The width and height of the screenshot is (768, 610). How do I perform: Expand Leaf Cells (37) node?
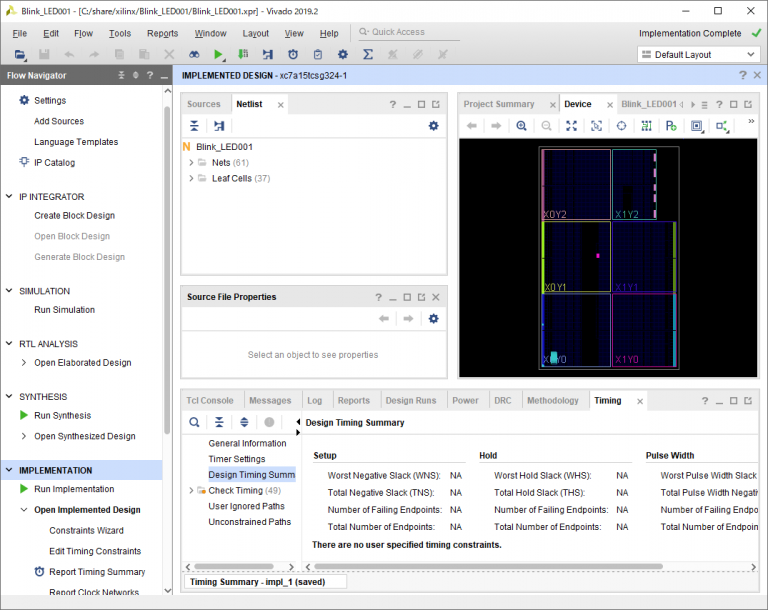(191, 178)
